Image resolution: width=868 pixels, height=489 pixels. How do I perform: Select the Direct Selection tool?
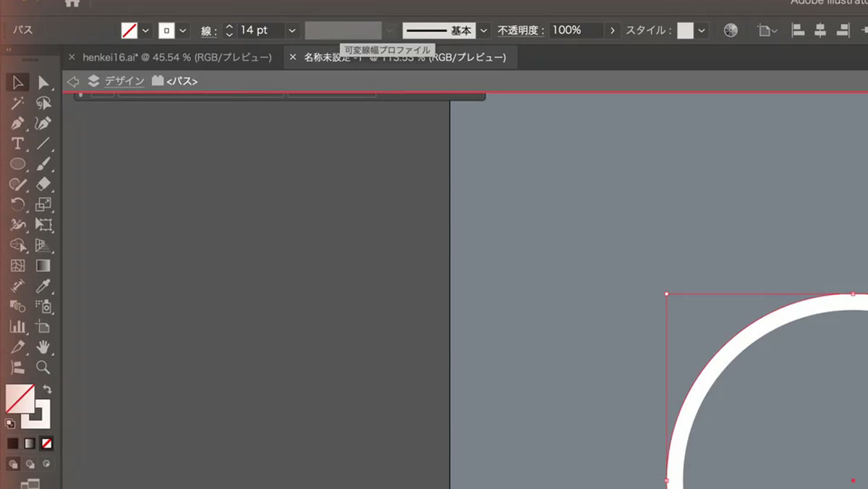pos(43,82)
